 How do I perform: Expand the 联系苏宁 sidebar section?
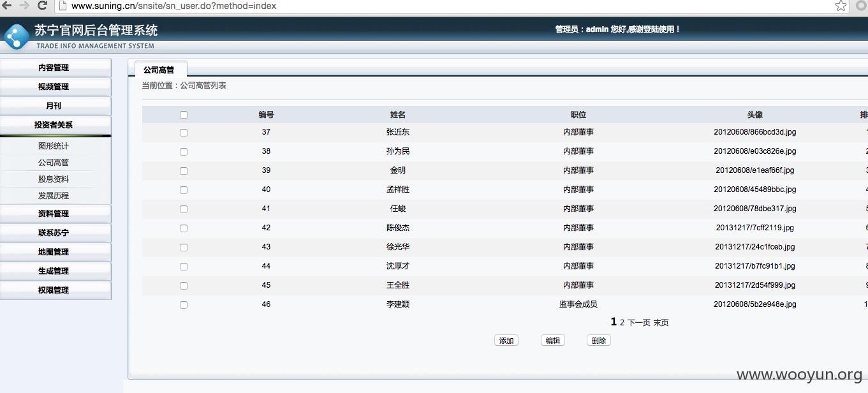(55, 233)
